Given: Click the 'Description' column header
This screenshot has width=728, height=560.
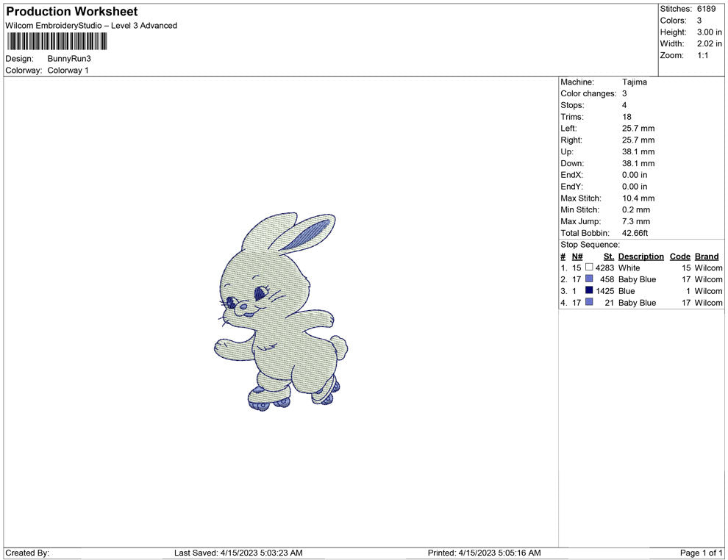Looking at the screenshot, I should coord(640,256).
